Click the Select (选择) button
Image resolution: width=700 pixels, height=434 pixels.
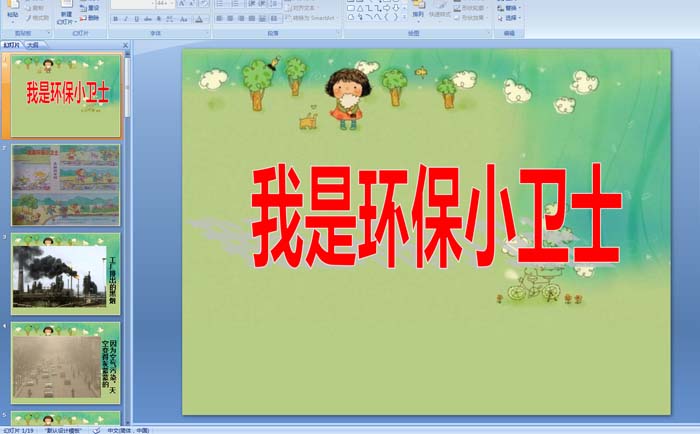[509, 18]
